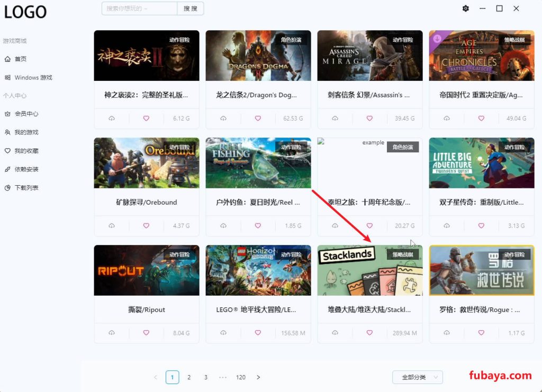Click the previous page arrow
Screen dimensions: 542x392
click(156, 377)
